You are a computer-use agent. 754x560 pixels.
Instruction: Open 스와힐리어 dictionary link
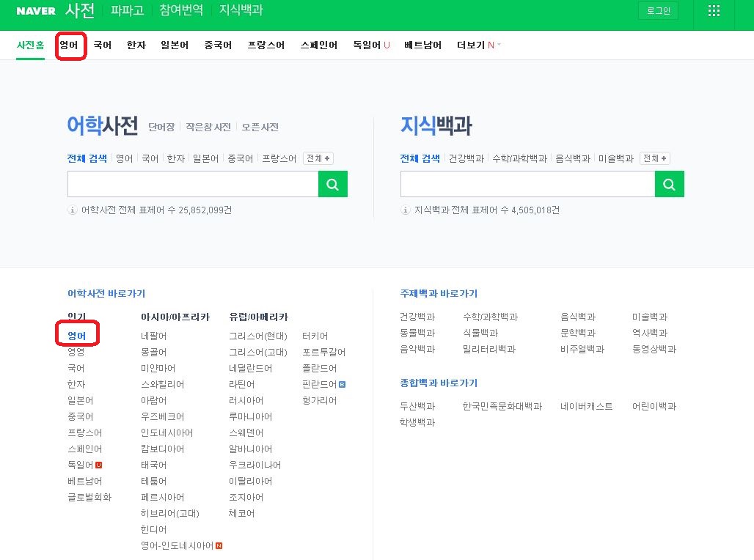tap(163, 384)
